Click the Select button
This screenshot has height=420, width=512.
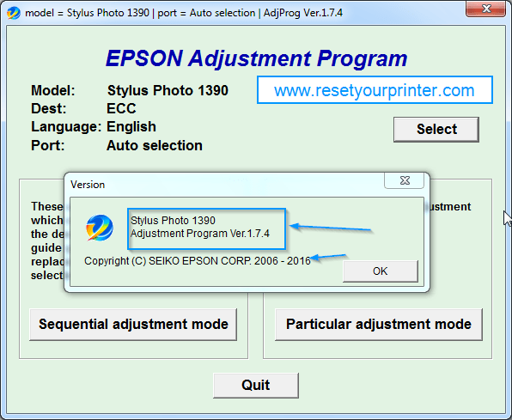[x=436, y=130]
